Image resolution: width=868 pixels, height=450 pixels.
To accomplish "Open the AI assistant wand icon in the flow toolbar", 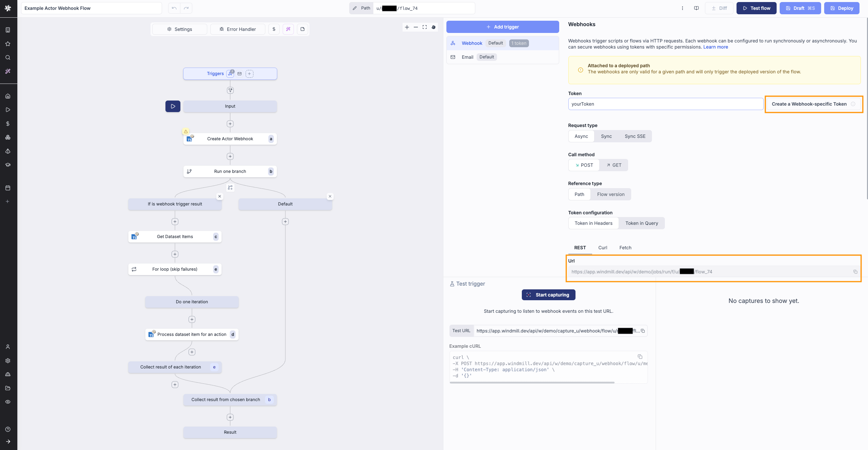I will [x=288, y=29].
